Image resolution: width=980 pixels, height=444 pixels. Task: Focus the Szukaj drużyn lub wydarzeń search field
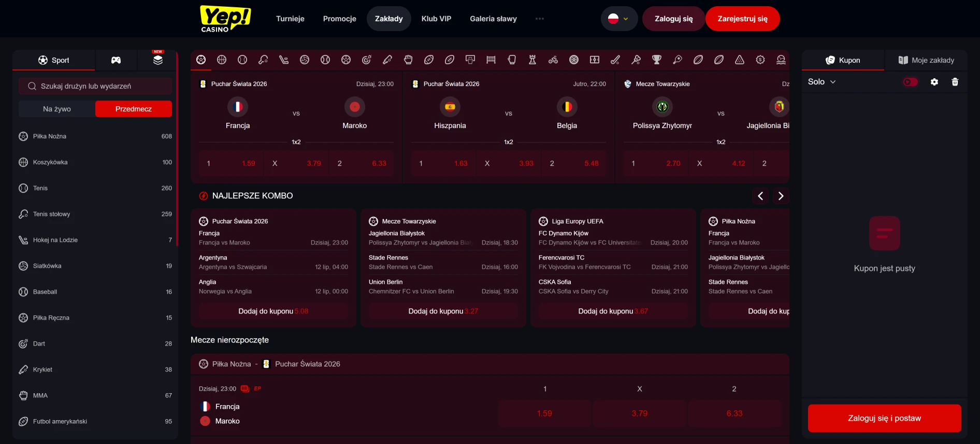(95, 86)
